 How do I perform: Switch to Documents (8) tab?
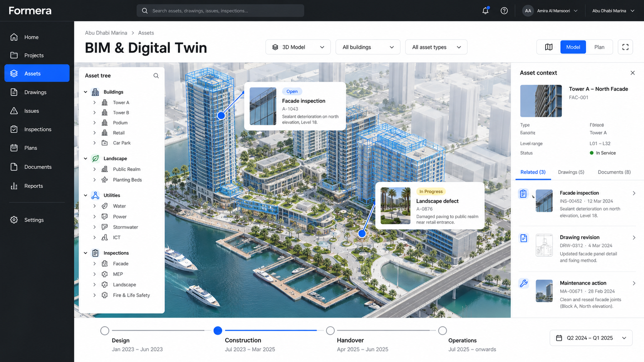[x=614, y=172]
